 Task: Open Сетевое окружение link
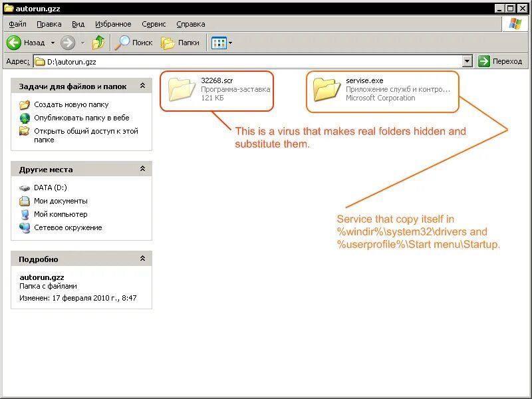(x=68, y=227)
